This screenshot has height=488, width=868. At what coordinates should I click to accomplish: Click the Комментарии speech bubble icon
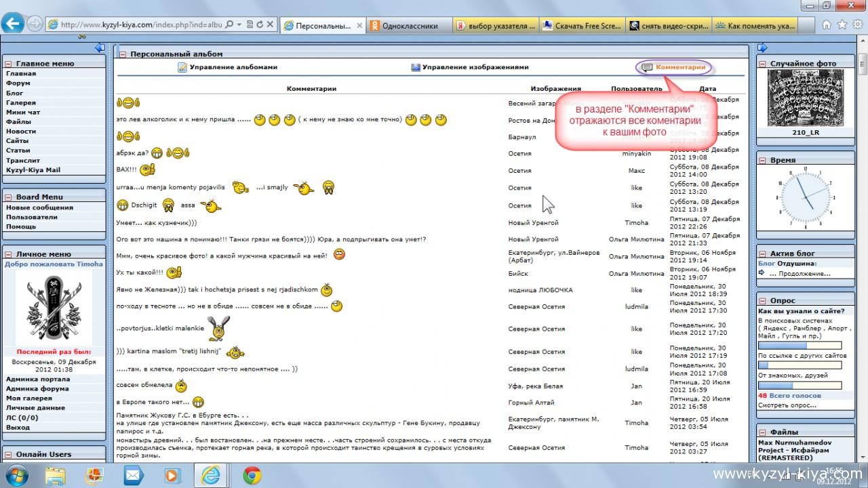click(x=648, y=67)
